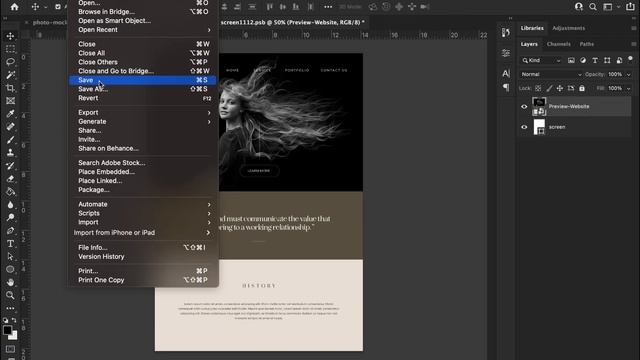This screenshot has width=640, height=360.
Task: Open the Opacity slider dropdown arrow
Action: pyautogui.click(x=629, y=74)
